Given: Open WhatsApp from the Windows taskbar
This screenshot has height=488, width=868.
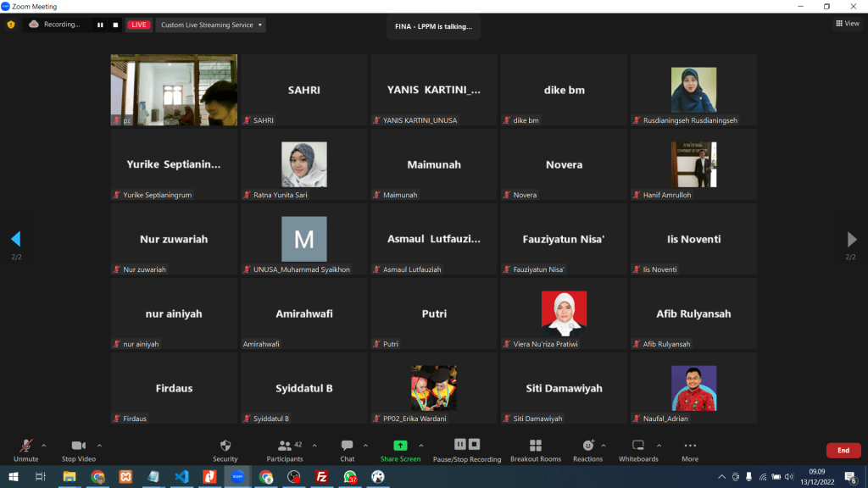Looking at the screenshot, I should pos(350,477).
